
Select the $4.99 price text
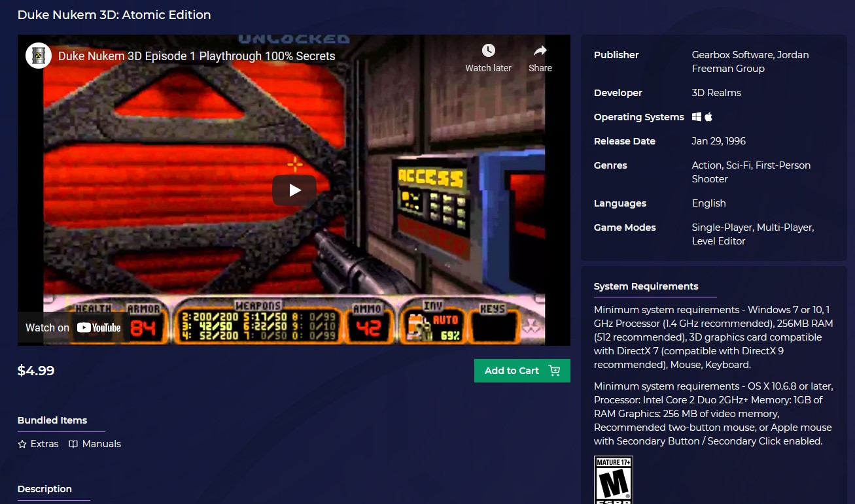coord(36,371)
